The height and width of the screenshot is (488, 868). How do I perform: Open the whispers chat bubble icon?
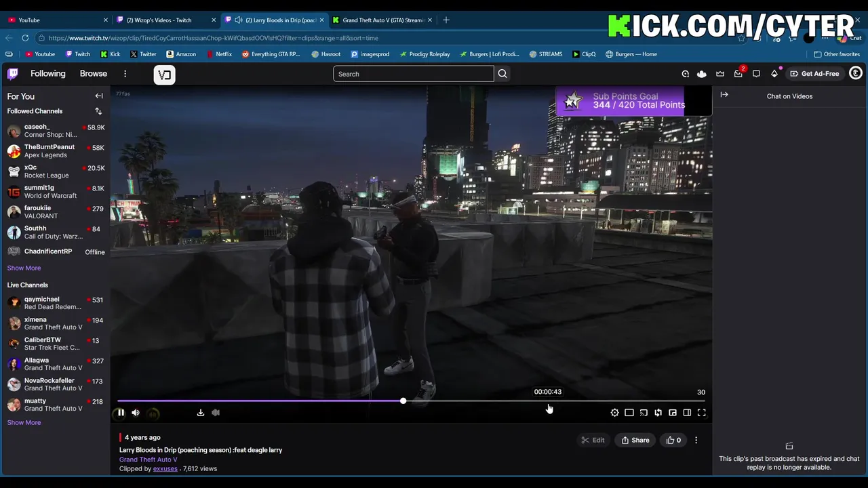756,74
